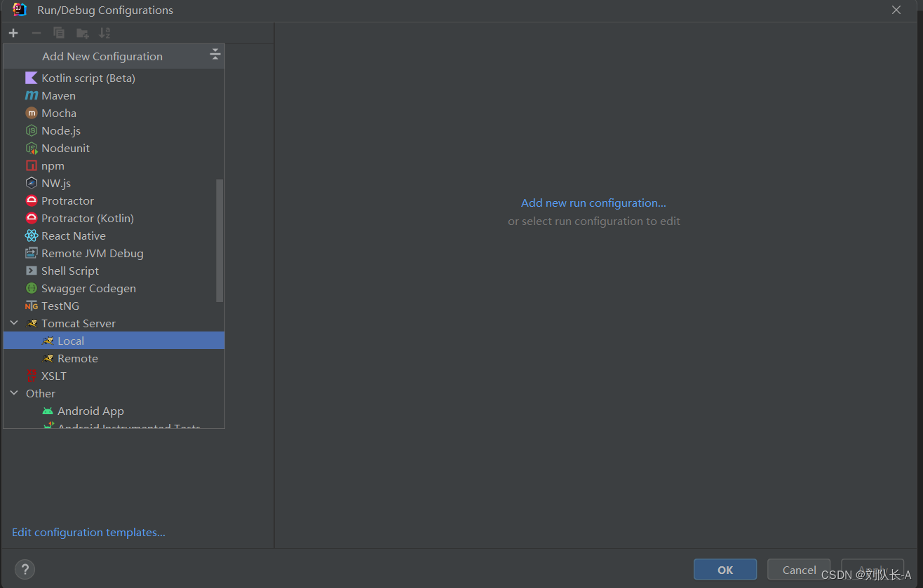Image resolution: width=923 pixels, height=588 pixels.
Task: Click the Maven icon
Action: (31, 95)
